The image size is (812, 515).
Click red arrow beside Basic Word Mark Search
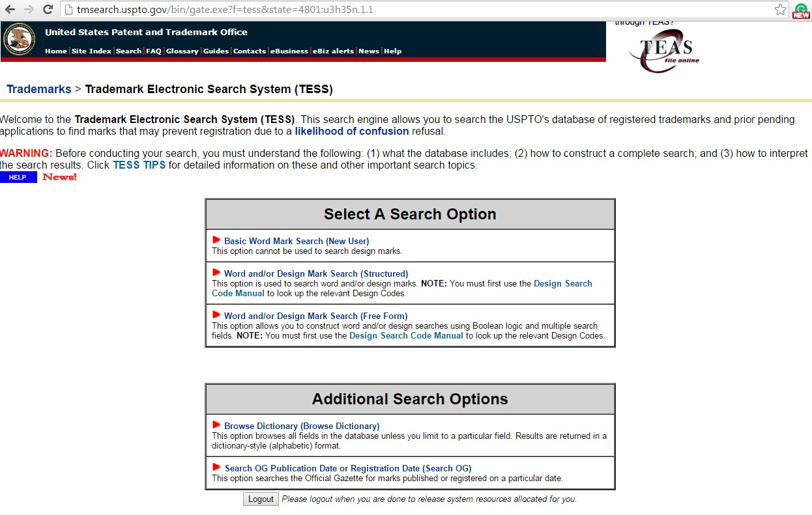point(216,240)
